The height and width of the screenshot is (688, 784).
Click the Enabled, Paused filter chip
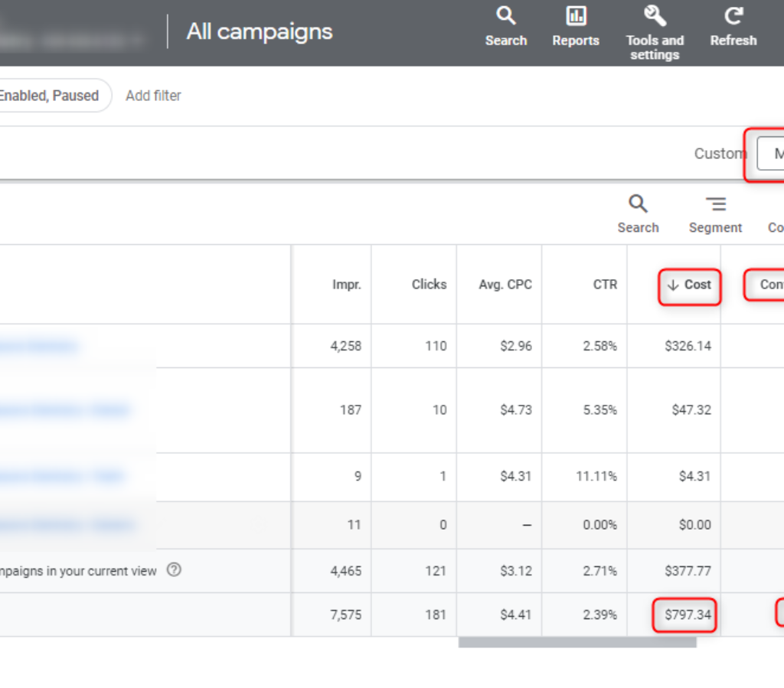pos(49,96)
